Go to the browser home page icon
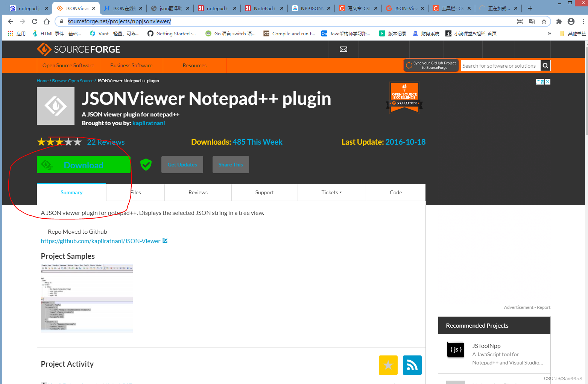588x384 pixels. (47, 21)
